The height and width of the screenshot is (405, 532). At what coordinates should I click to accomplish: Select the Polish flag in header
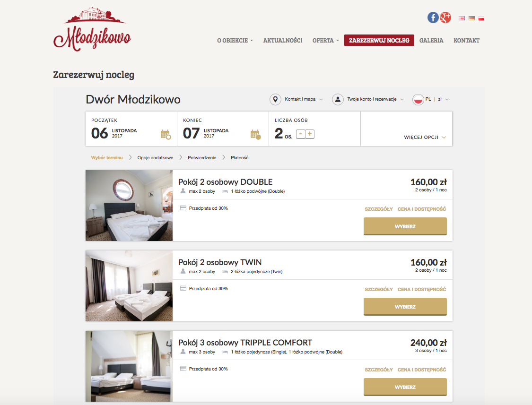click(481, 18)
